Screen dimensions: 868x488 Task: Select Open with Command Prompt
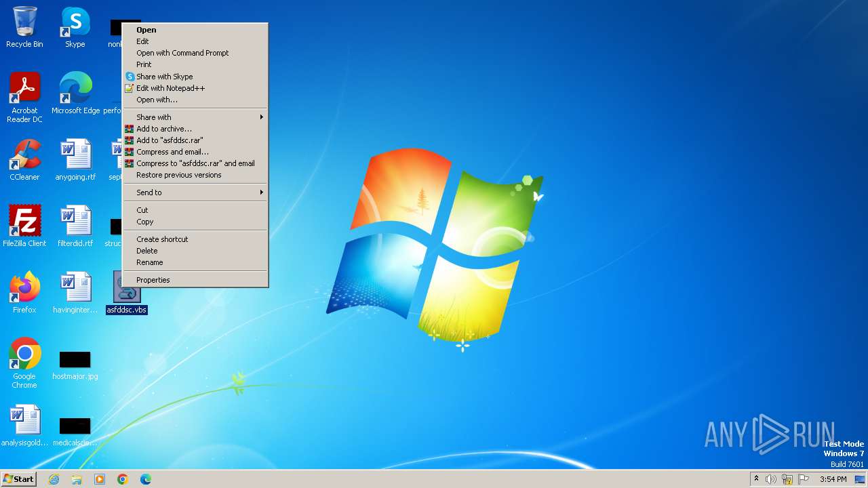(195, 53)
